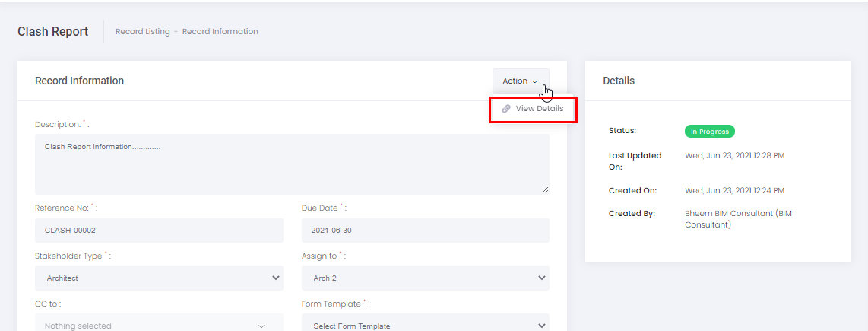Screen dimensions: 868x331
Task: Click the Record Information panel heading
Action: (x=79, y=81)
